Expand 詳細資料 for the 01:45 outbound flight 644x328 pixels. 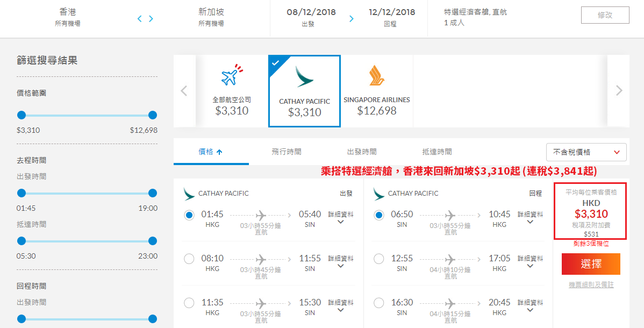tap(340, 218)
